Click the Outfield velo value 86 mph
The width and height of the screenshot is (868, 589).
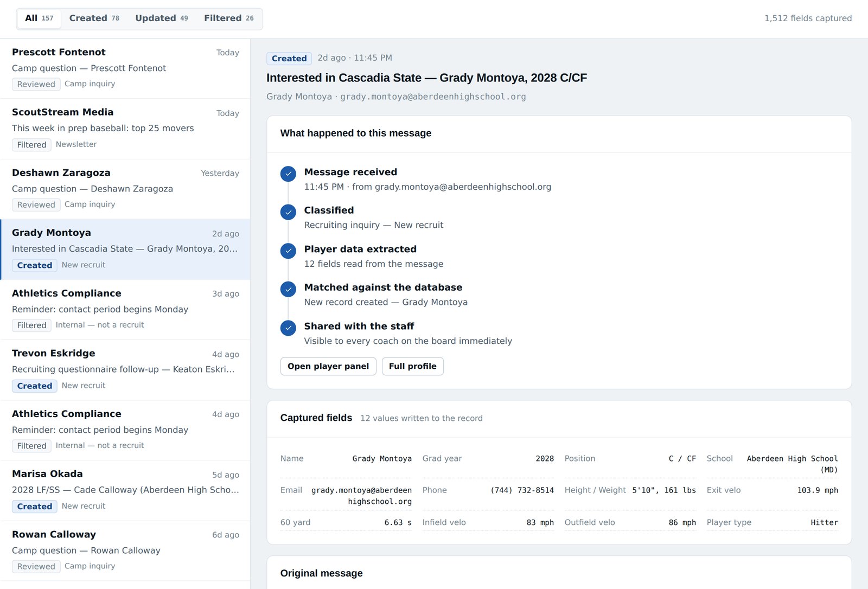[x=682, y=522]
